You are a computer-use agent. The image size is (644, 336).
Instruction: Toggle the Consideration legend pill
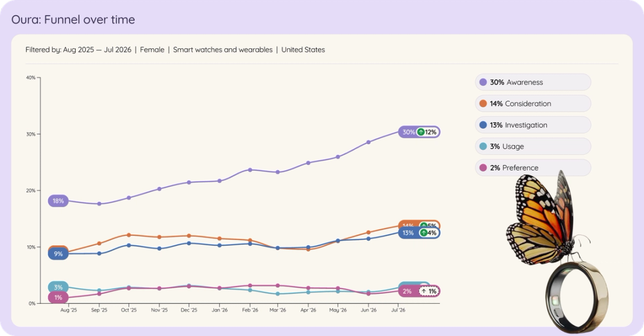532,104
